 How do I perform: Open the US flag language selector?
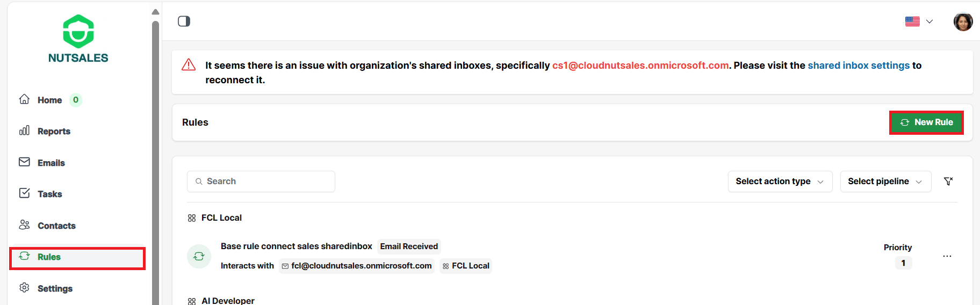[x=919, y=21]
